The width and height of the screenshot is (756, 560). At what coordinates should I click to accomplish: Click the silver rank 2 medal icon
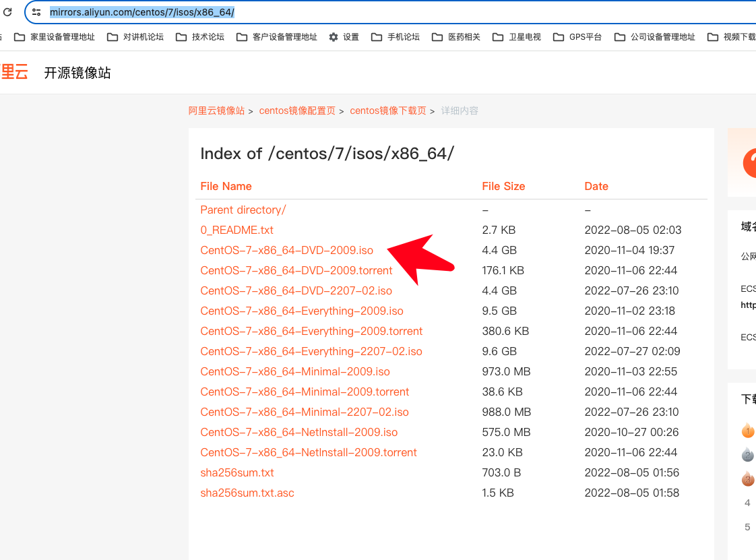click(747, 454)
